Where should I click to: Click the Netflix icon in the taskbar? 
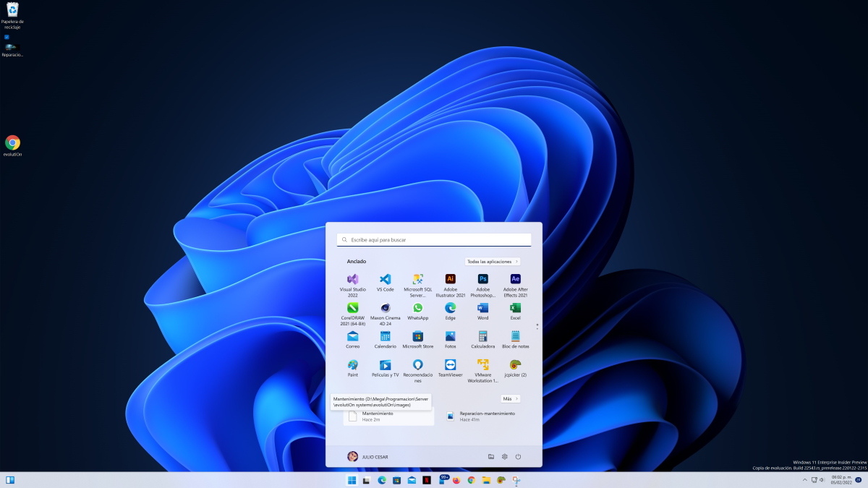427,480
